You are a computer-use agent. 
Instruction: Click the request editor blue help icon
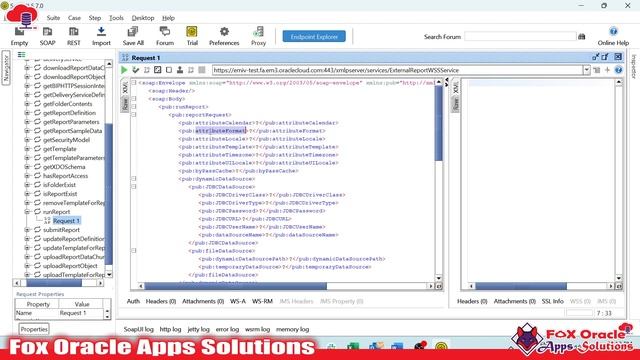click(x=618, y=70)
